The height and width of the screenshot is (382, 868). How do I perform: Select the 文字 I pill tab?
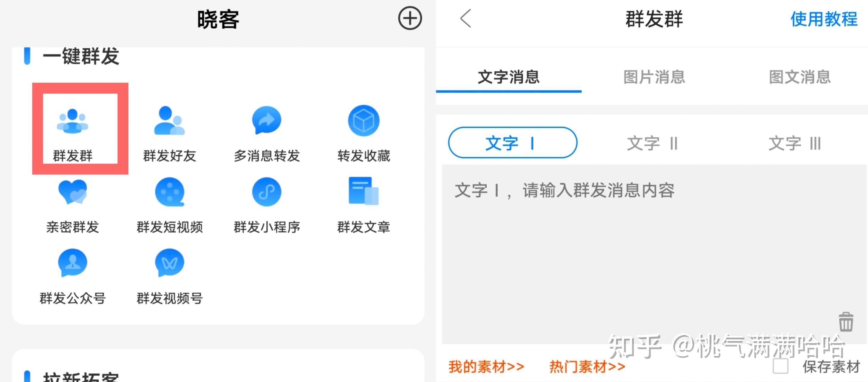pos(513,143)
